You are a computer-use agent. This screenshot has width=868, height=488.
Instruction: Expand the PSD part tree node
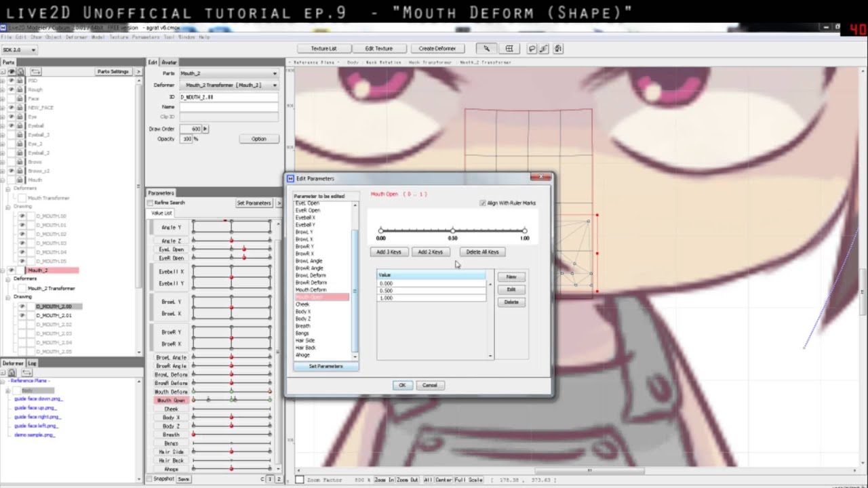(3, 81)
